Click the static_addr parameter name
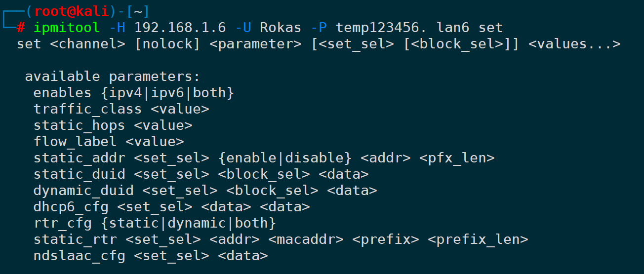Image resolution: width=644 pixels, height=274 pixels. point(79,158)
